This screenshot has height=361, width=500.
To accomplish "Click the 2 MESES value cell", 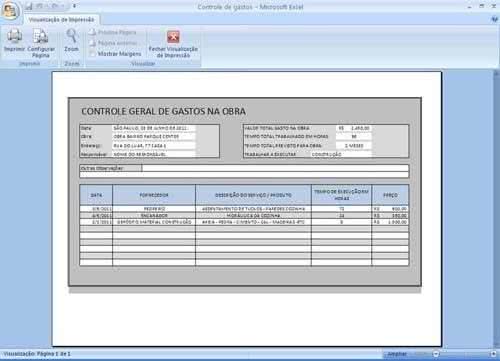I will coord(354,146).
